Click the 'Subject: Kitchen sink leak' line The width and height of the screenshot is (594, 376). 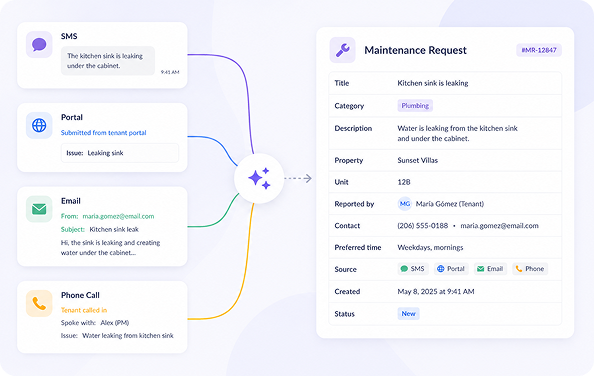(x=100, y=229)
